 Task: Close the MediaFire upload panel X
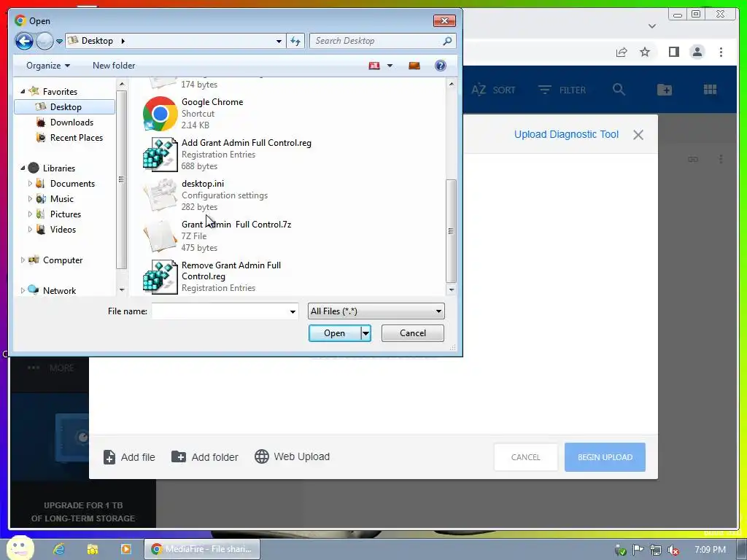tap(638, 135)
